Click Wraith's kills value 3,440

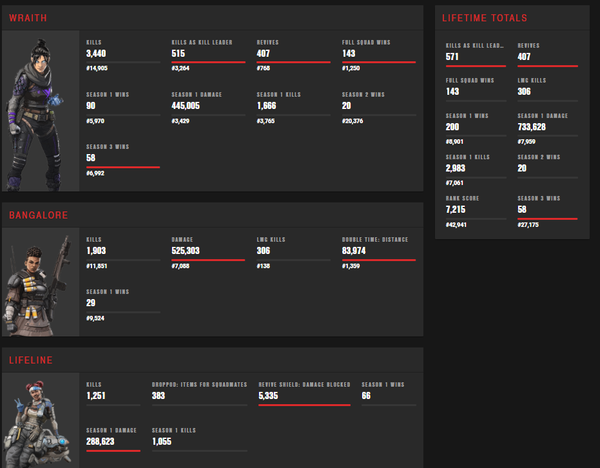click(x=96, y=53)
